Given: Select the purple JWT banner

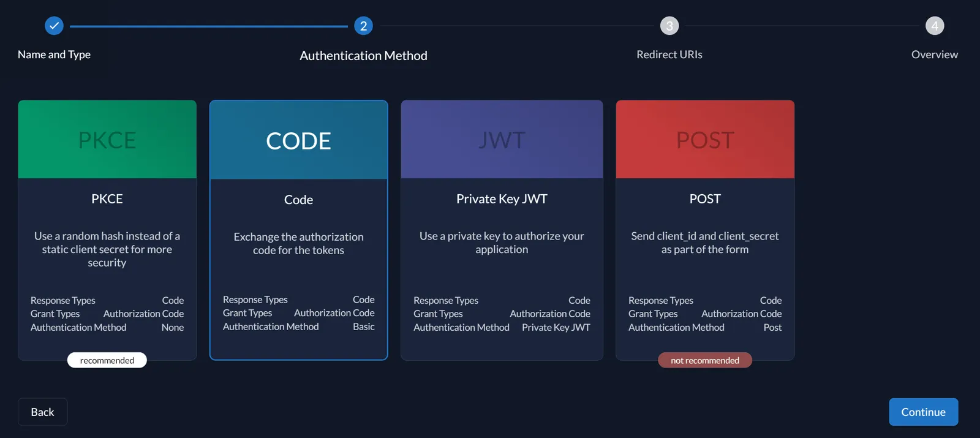Looking at the screenshot, I should [x=502, y=140].
